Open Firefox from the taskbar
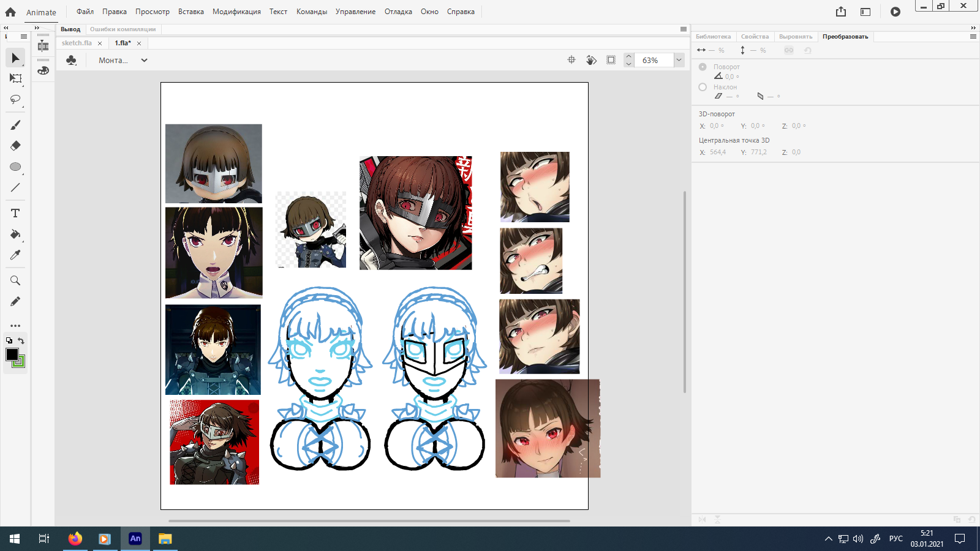 75,539
